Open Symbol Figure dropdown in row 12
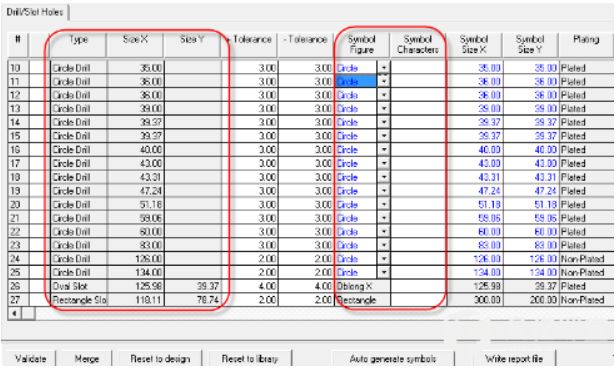The width and height of the screenshot is (615, 375). click(384, 95)
